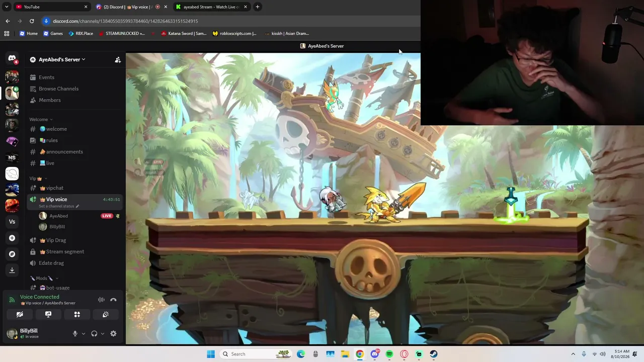Collapse the Welcome channel category
Screen dimensions: 644x362
[x=41, y=120]
